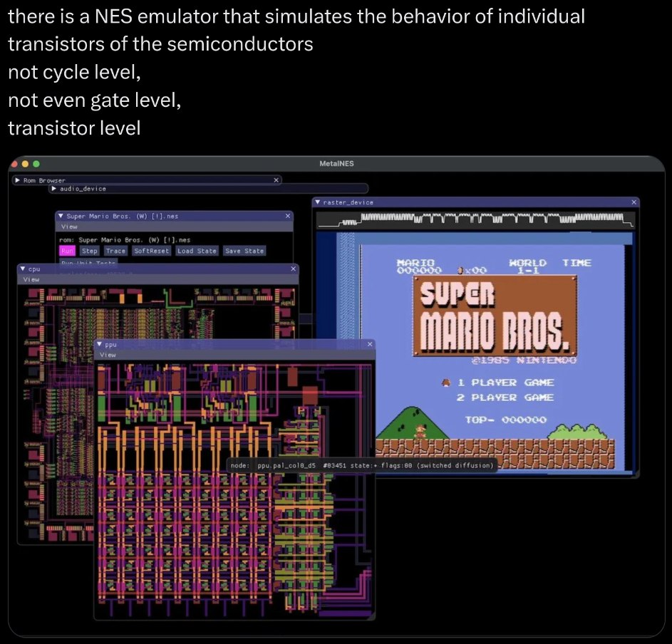The image size is (672, 644).
Task: Expand the Rom Browser window
Action: (19, 180)
